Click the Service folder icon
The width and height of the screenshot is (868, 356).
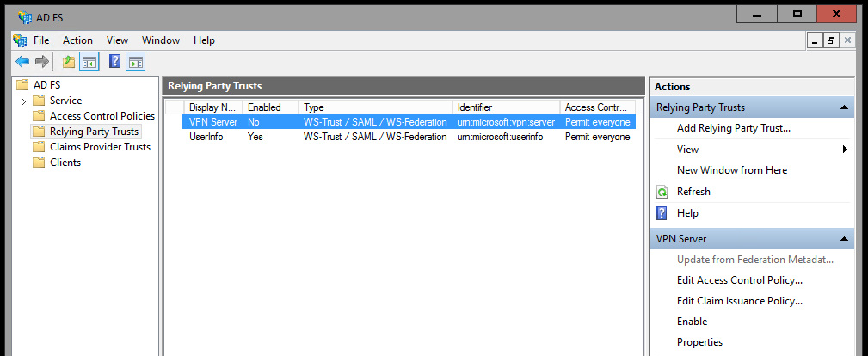38,101
